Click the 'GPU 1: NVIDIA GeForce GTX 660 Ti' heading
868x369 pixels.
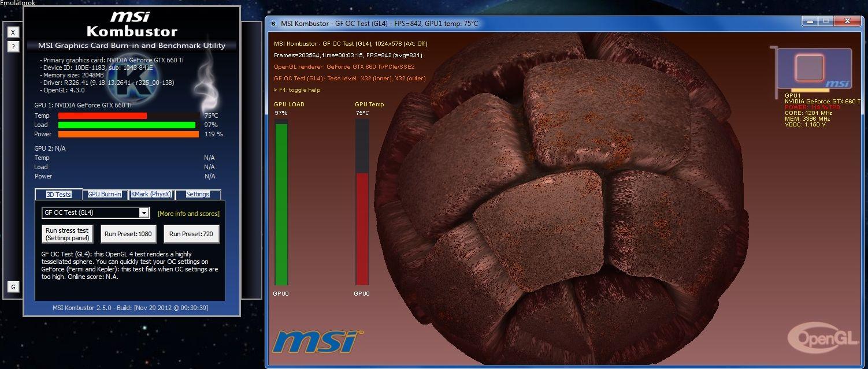tap(83, 105)
